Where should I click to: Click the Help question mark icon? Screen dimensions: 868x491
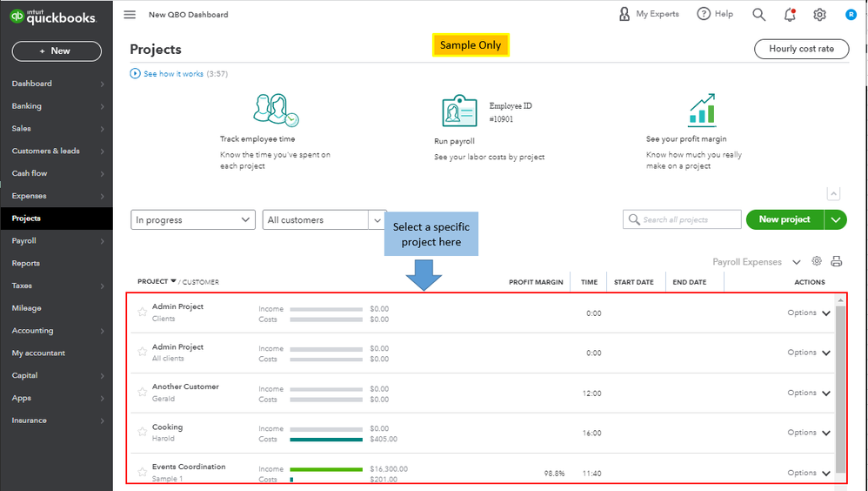click(704, 14)
